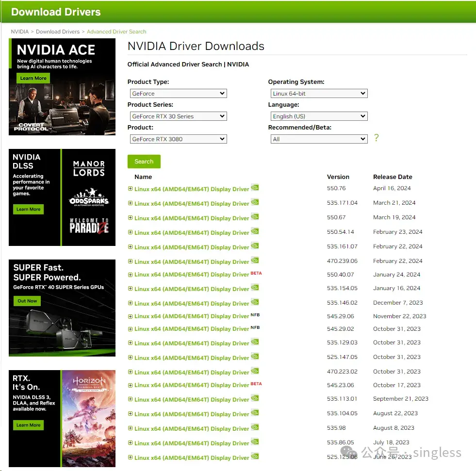Click the NVIDIA certified icon for version 525.147.05
476x471 pixels.
pyautogui.click(x=255, y=357)
